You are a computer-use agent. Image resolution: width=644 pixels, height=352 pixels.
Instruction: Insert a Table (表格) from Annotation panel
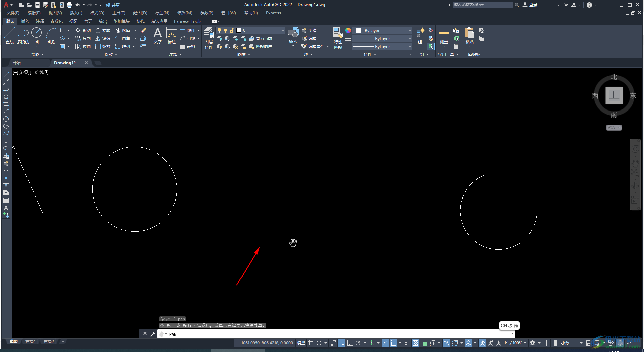tap(187, 46)
